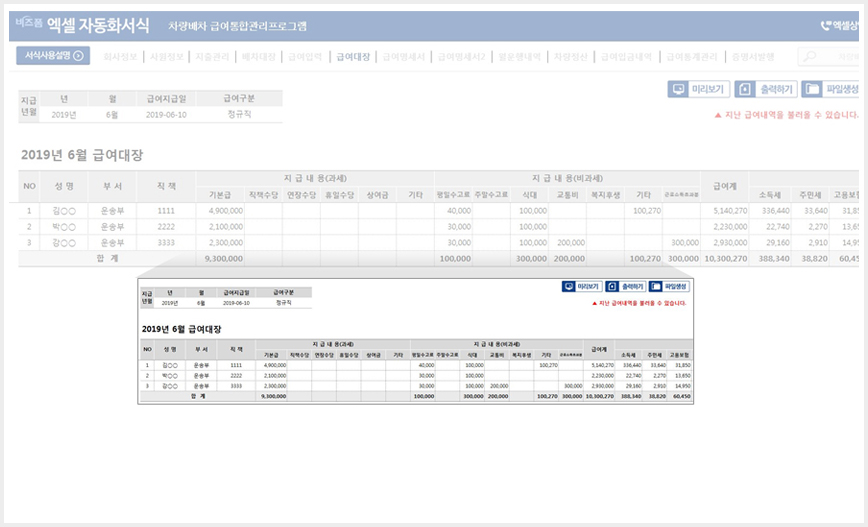Screen dimensions: 868x527
Task: Select the 2019년 year cell in the main sheet
Action: pos(64,115)
